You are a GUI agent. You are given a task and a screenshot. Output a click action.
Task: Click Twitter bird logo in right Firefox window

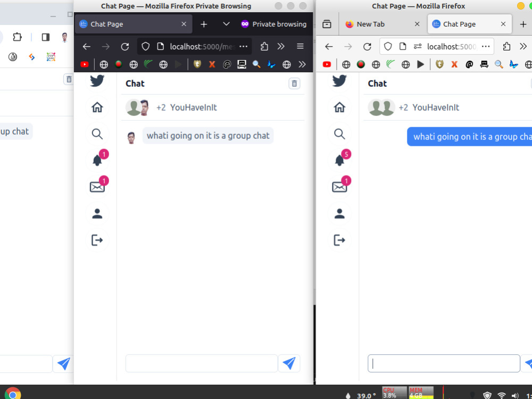pos(339,81)
